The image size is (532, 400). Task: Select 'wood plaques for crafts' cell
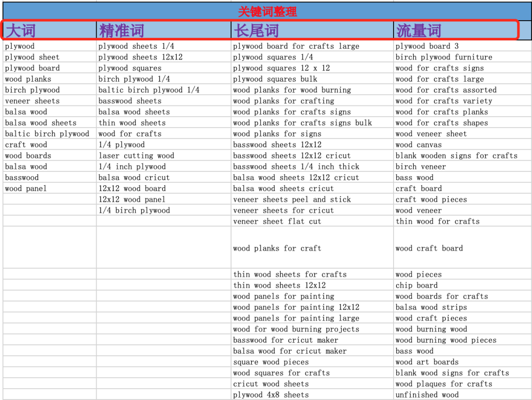(463, 384)
